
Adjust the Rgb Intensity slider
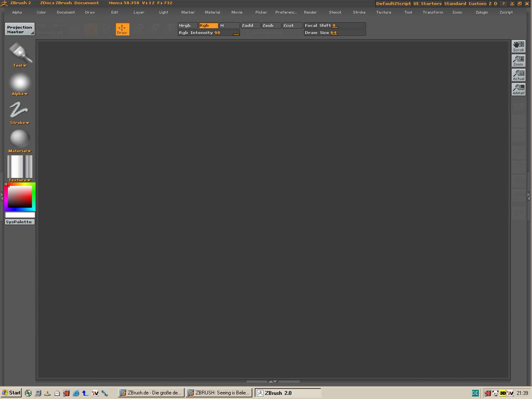209,32
